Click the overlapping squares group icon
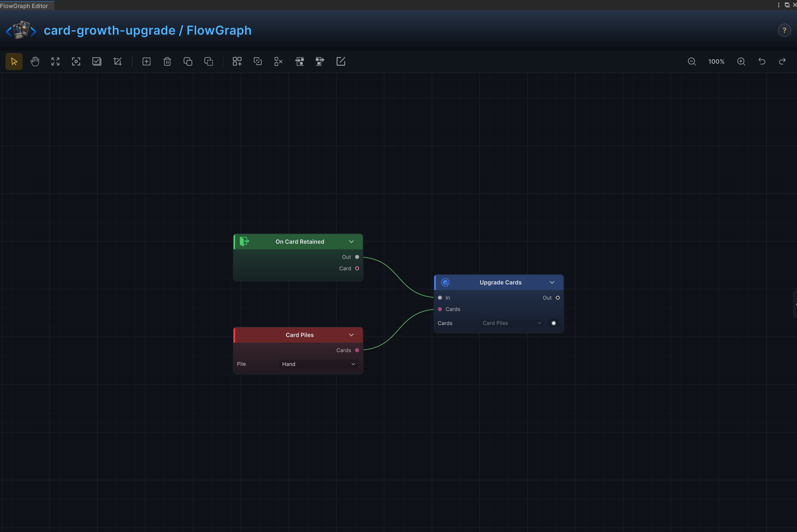Image resolution: width=797 pixels, height=532 pixels. pyautogui.click(x=258, y=61)
